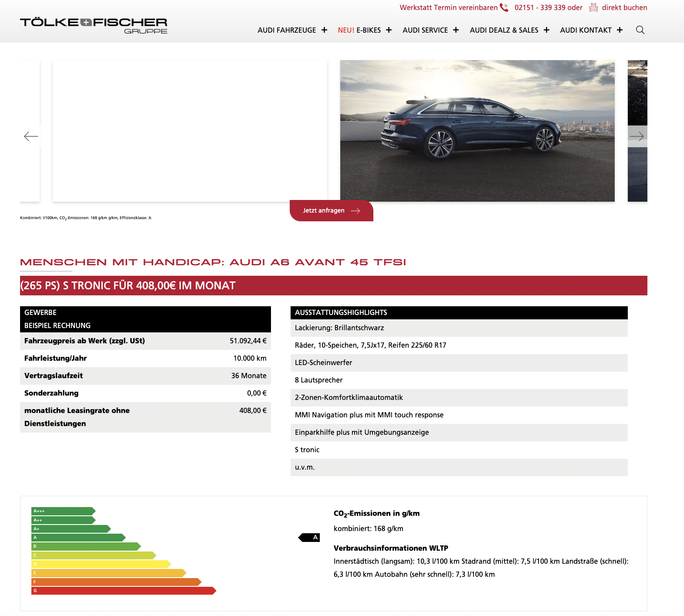Click the booking icon before direkt buchen

coord(593,7)
